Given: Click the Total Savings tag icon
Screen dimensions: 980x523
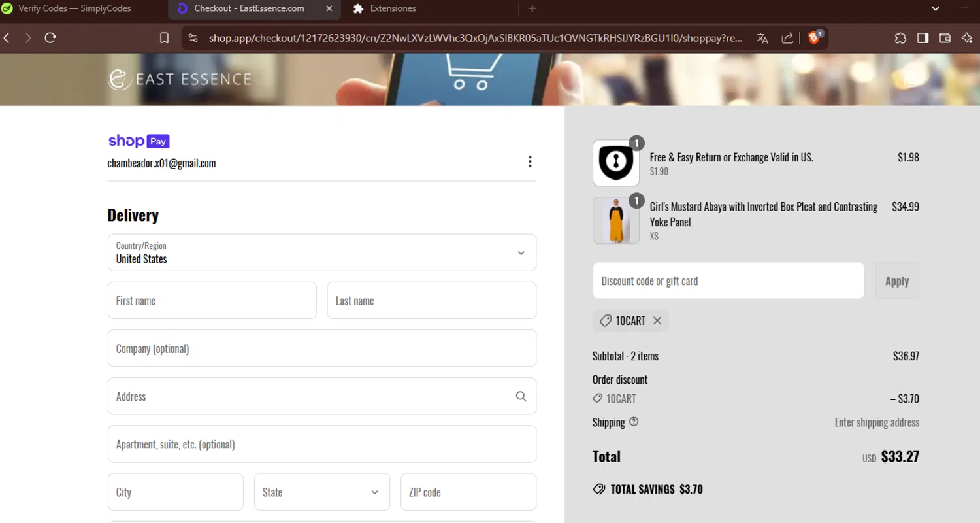Looking at the screenshot, I should coord(599,489).
